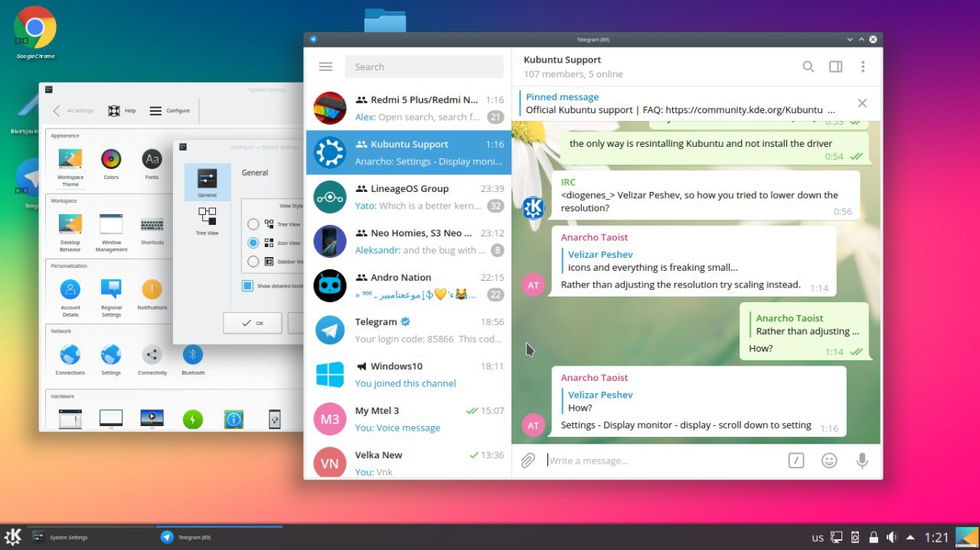Open Shortcuts settings module

[x=152, y=229]
